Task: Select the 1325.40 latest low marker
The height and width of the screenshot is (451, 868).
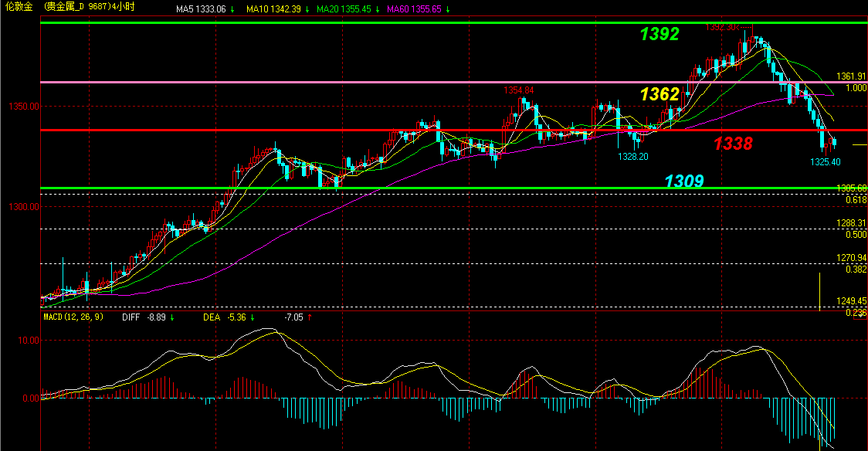Action: (825, 162)
